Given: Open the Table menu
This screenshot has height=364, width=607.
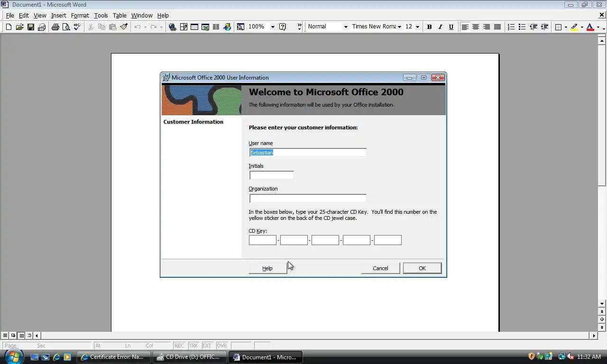Looking at the screenshot, I should 120,15.
